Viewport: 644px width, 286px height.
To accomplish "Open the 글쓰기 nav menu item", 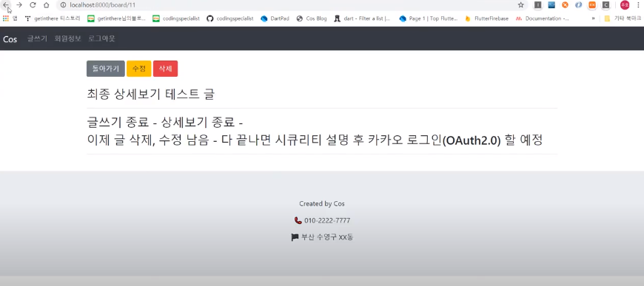I will pos(37,38).
